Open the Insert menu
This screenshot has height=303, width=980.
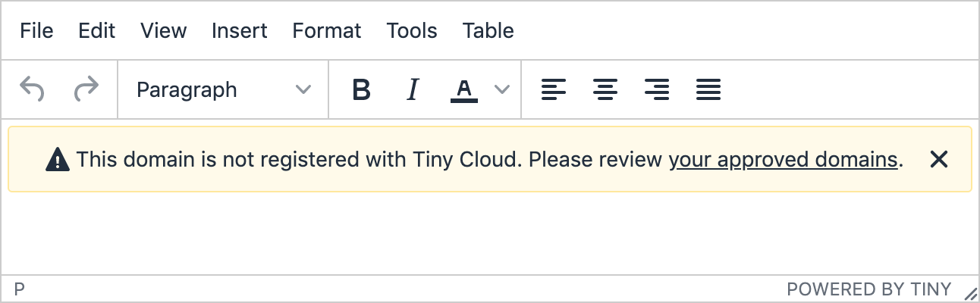tap(240, 30)
